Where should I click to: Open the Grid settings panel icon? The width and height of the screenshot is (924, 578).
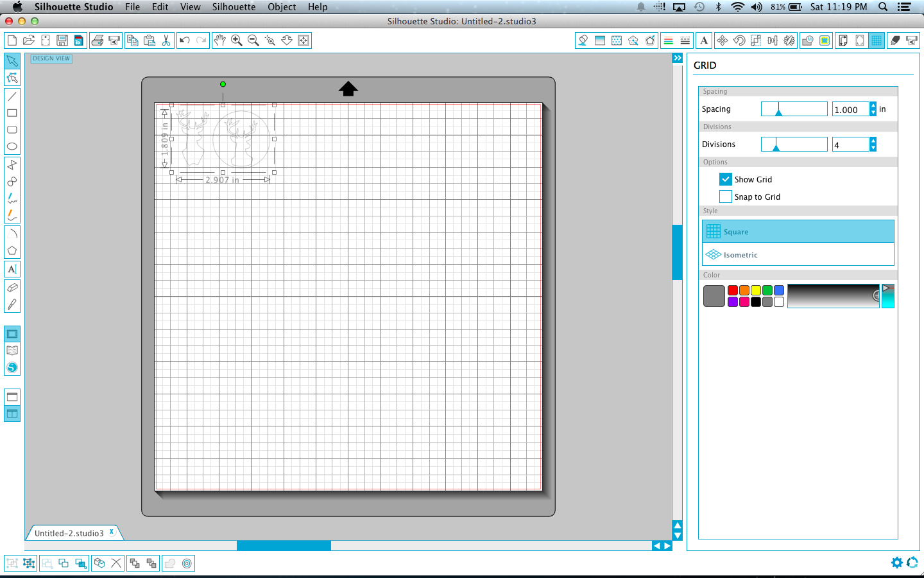pyautogui.click(x=877, y=40)
